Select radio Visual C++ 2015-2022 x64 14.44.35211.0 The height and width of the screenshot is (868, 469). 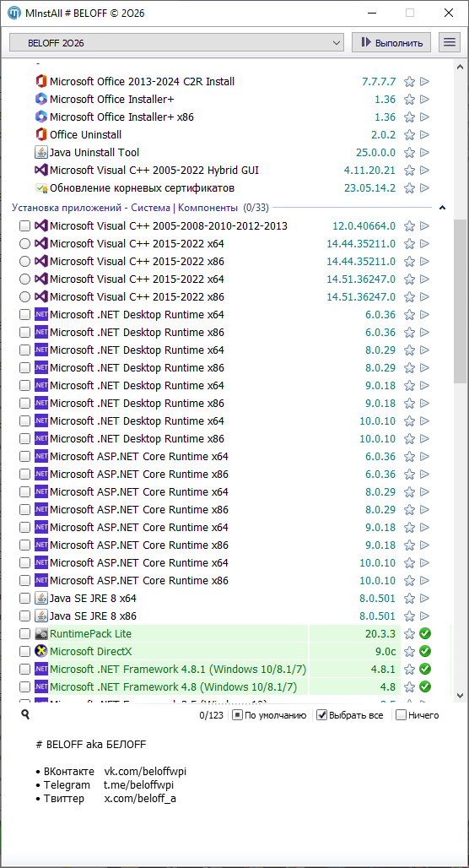25,243
